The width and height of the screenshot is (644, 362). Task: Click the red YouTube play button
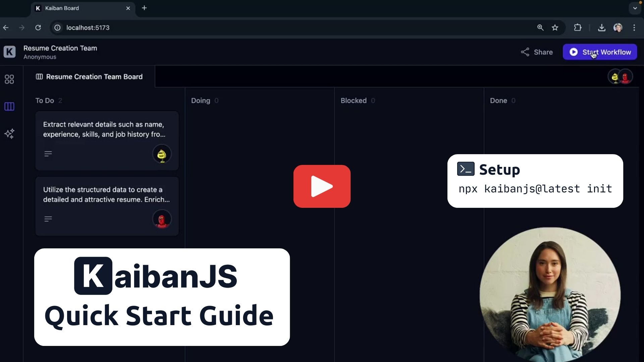click(322, 186)
